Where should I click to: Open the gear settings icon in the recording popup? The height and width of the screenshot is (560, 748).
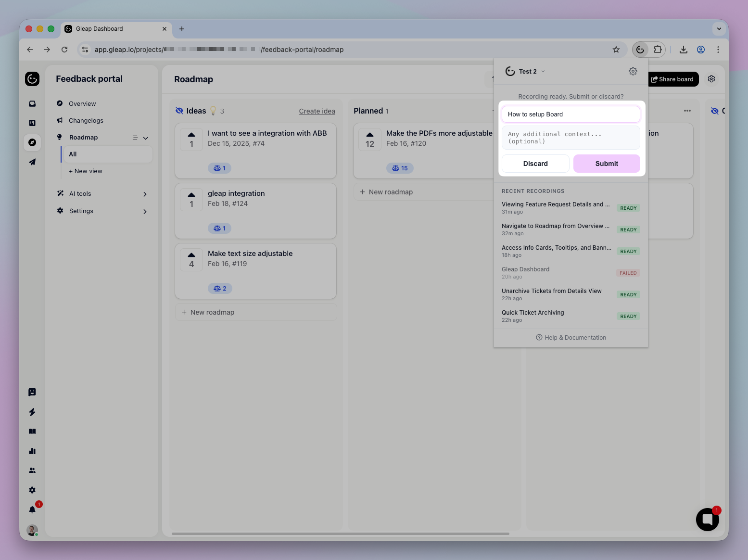[x=633, y=71]
